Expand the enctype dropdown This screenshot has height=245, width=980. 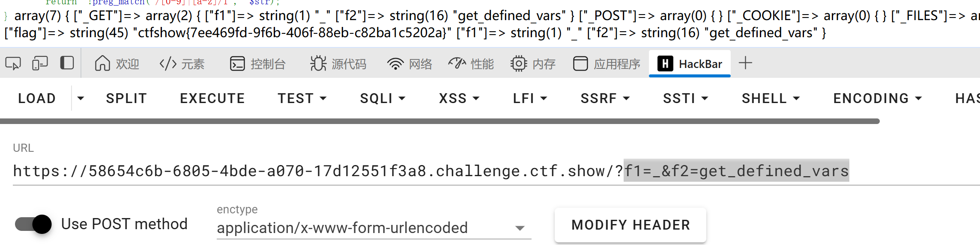520,228
